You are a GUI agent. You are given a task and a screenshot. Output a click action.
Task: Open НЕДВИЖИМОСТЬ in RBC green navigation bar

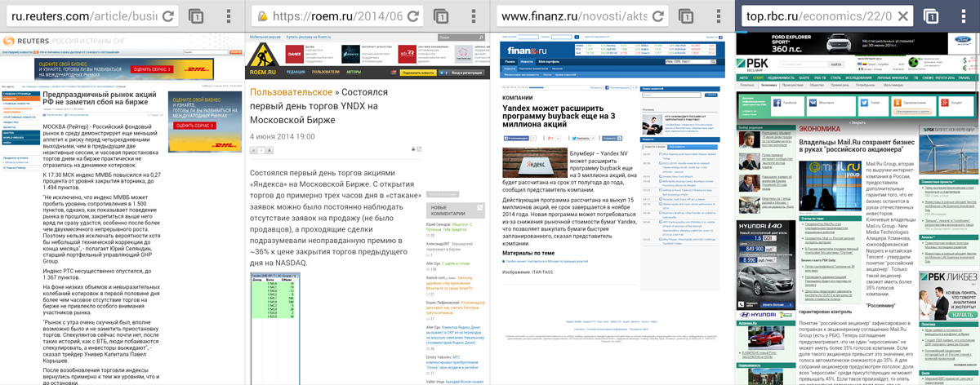(782, 77)
